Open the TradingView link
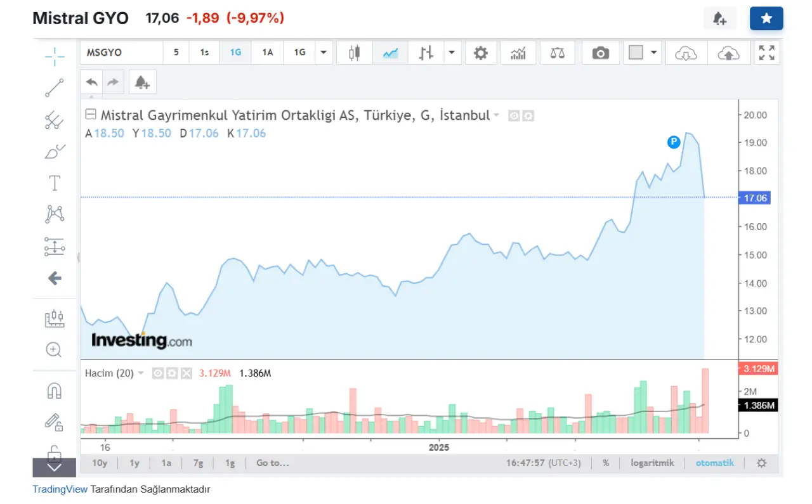Viewport: 812px width, 504px height. point(60,489)
